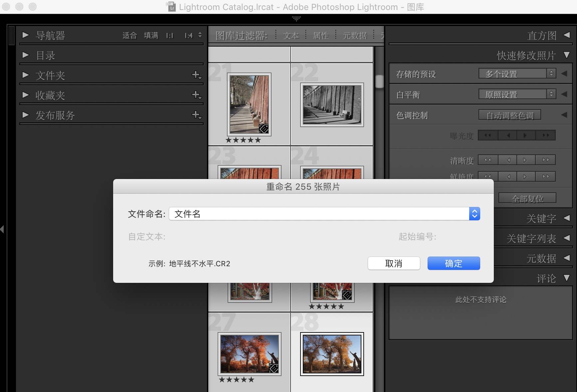Click 确定 in rename dialog
This screenshot has width=577, height=392.
(454, 263)
